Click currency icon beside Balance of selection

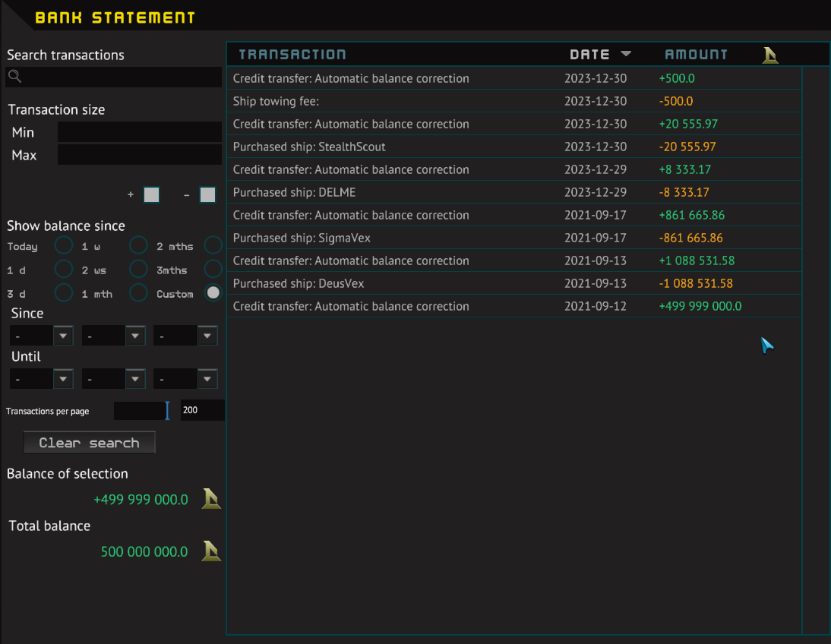[x=211, y=499]
